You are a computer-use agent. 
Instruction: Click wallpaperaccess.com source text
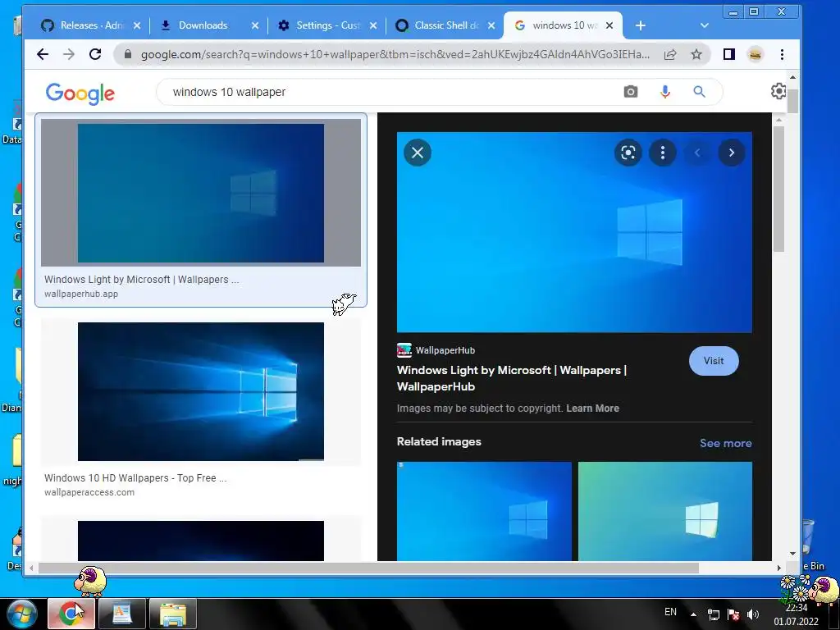(x=89, y=492)
